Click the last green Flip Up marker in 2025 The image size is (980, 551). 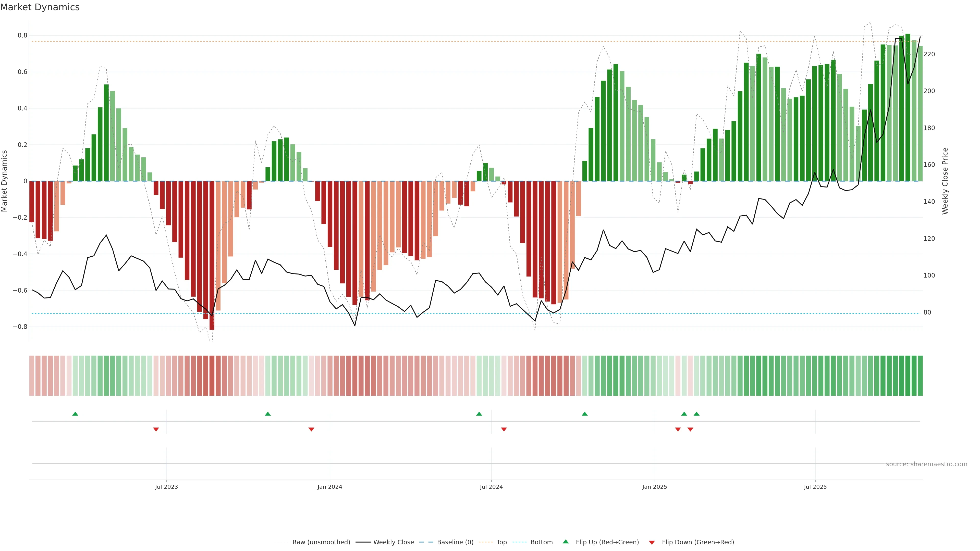pyautogui.click(x=696, y=414)
